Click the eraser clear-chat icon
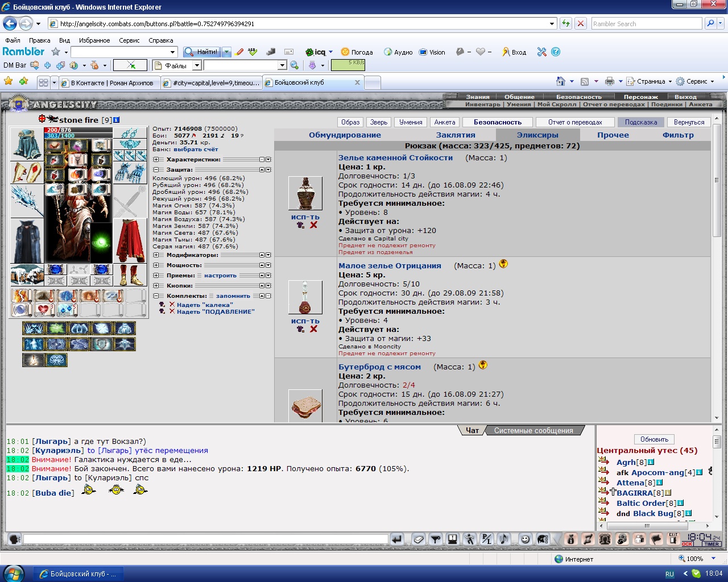Screen dimensions: 728x582 [x=418, y=539]
